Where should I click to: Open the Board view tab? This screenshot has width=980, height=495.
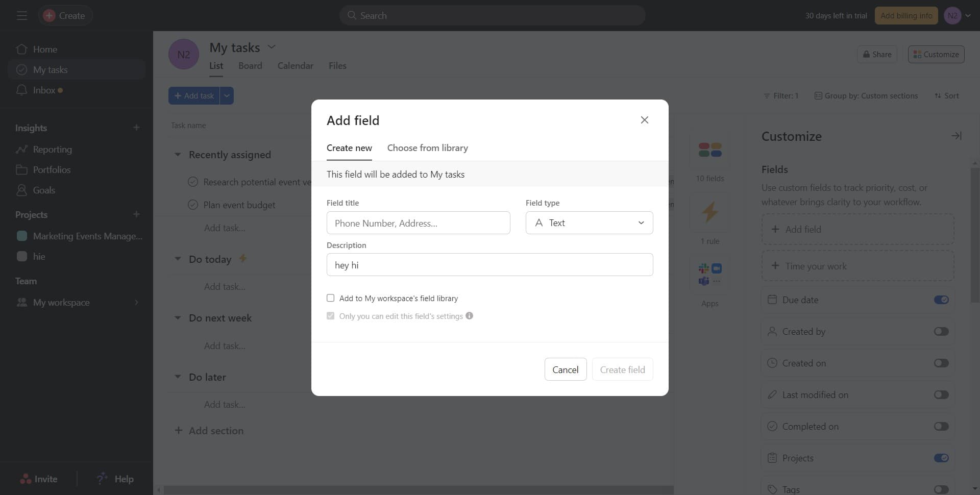click(x=250, y=66)
